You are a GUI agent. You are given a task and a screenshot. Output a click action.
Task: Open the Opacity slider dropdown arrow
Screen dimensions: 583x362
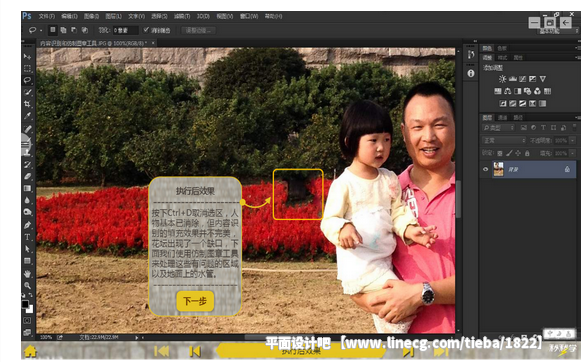[573, 140]
